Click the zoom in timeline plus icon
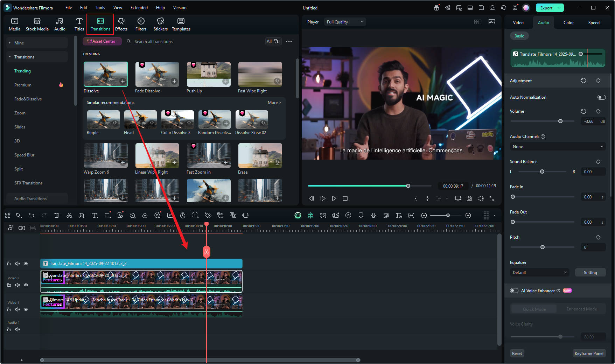Screen dimensions: 615x364 (468, 215)
